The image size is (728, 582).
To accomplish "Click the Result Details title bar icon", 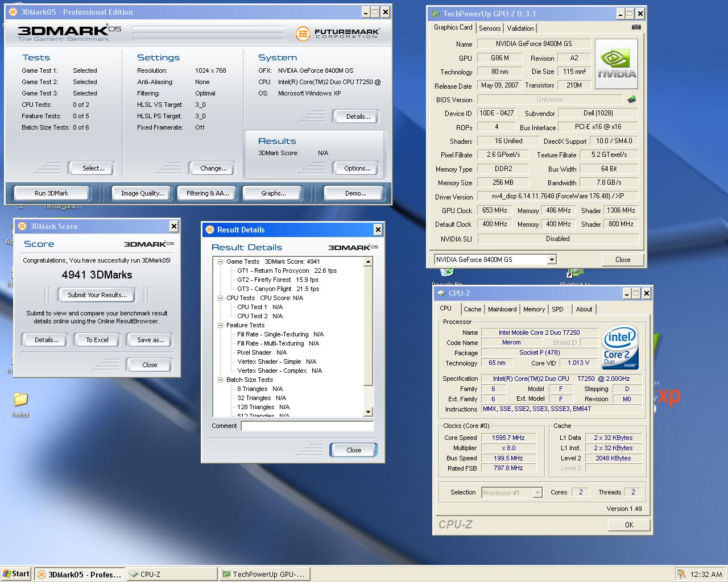I will tap(209, 230).
